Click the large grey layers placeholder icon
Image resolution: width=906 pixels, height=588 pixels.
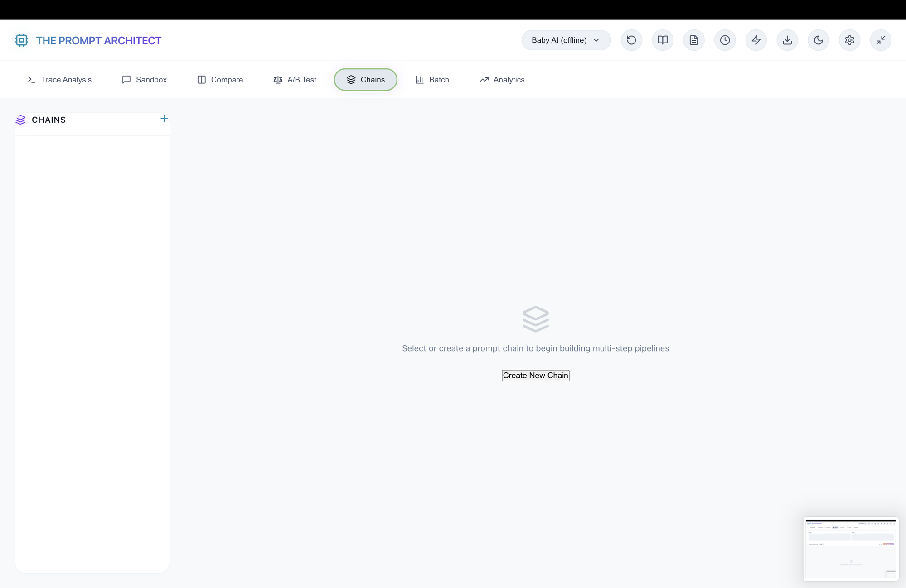click(536, 319)
